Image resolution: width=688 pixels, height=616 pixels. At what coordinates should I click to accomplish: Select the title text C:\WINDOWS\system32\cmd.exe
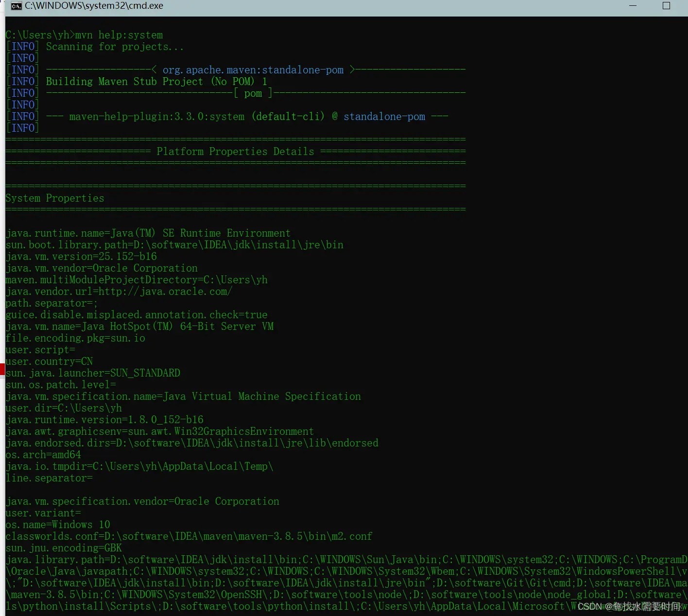[x=94, y=6]
